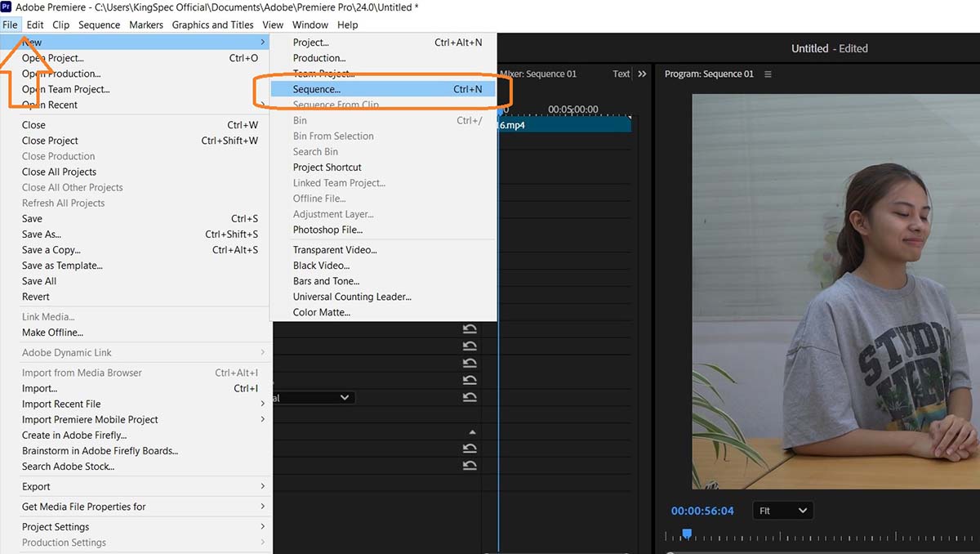The width and height of the screenshot is (980, 554).
Task: Select Make Offline... entry
Action: pyautogui.click(x=136, y=333)
